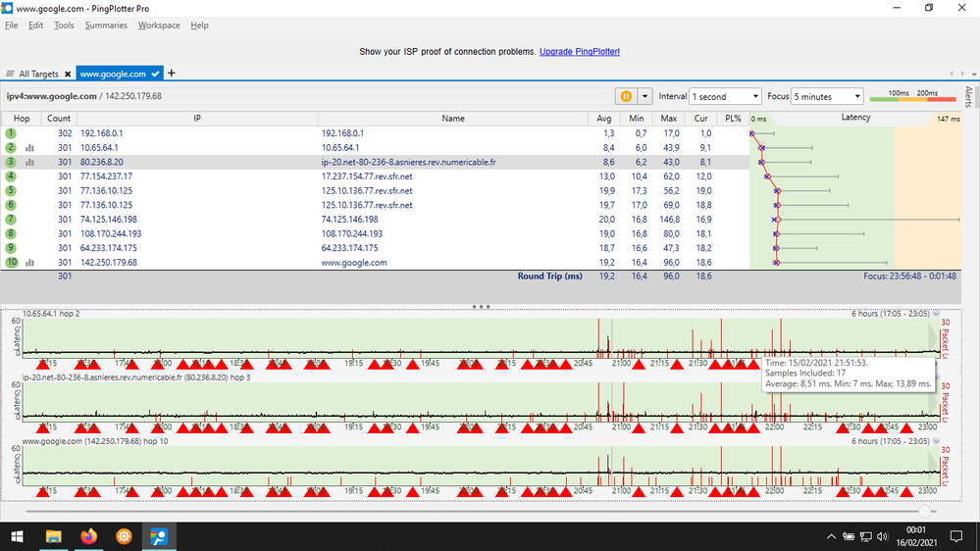This screenshot has height=551, width=980.
Task: Click the Latency graph column header
Action: pyautogui.click(x=855, y=118)
